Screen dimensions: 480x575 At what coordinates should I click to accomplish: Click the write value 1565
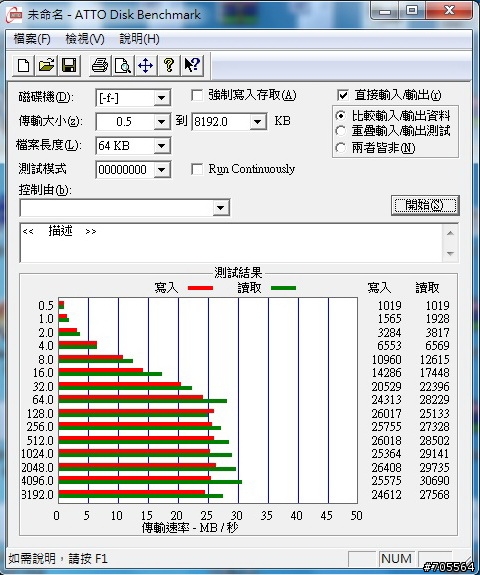[x=389, y=319]
